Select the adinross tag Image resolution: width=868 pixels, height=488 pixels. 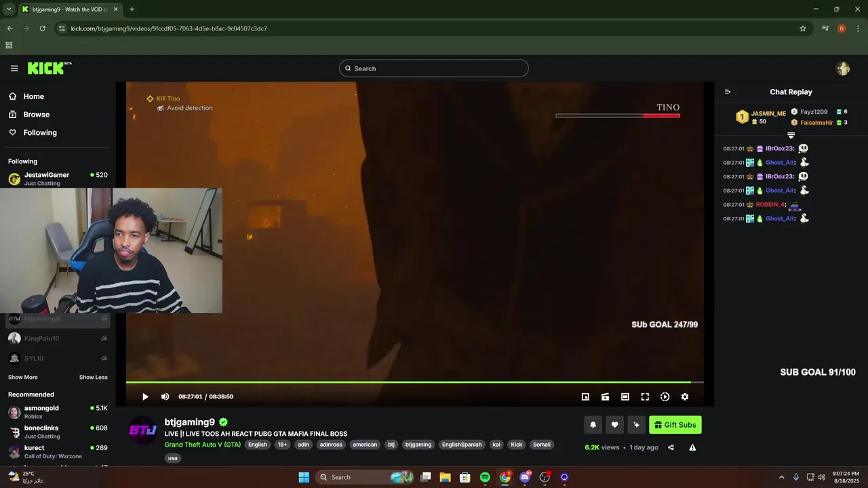330,445
